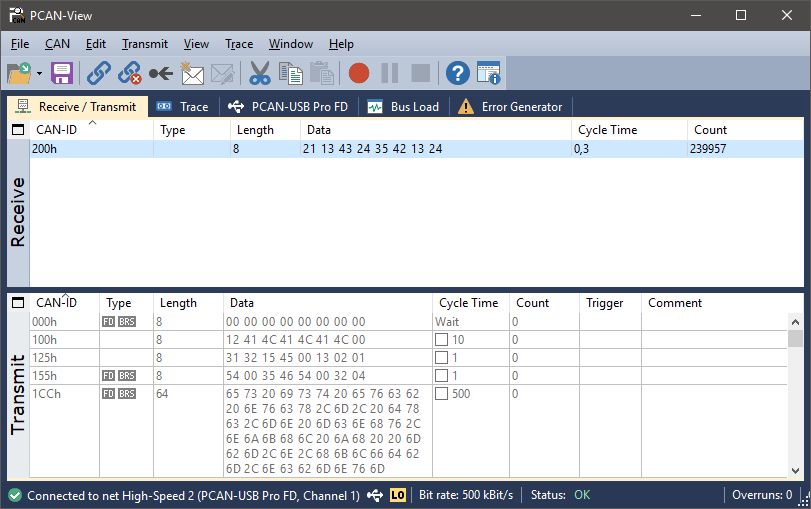Click the Cycle Time header in Transmit list
The image size is (811, 509).
click(468, 303)
